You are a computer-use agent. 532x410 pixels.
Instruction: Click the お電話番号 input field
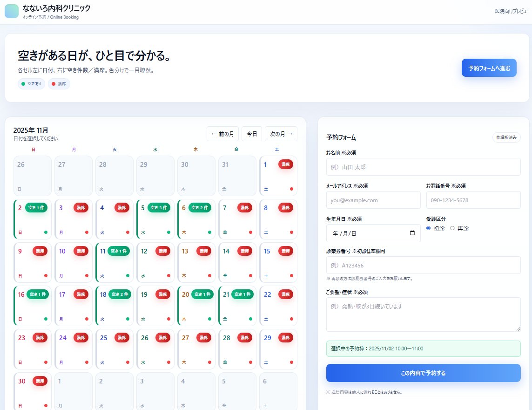[473, 200]
